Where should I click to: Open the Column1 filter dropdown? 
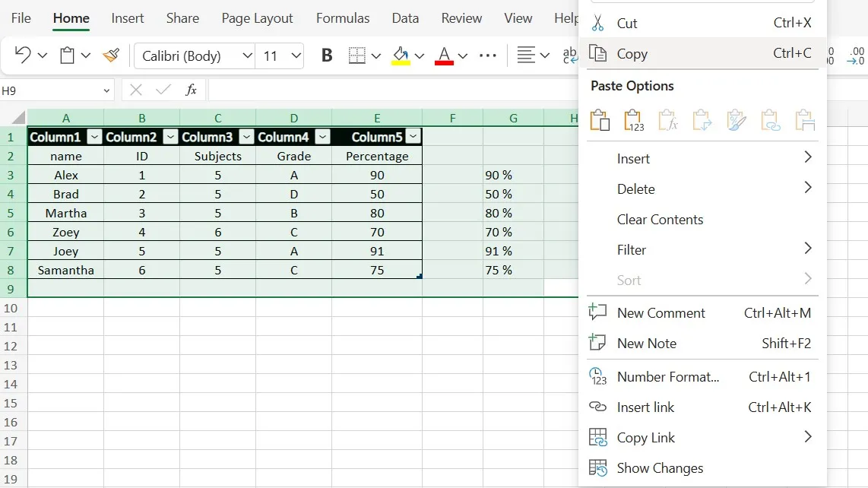[95, 137]
